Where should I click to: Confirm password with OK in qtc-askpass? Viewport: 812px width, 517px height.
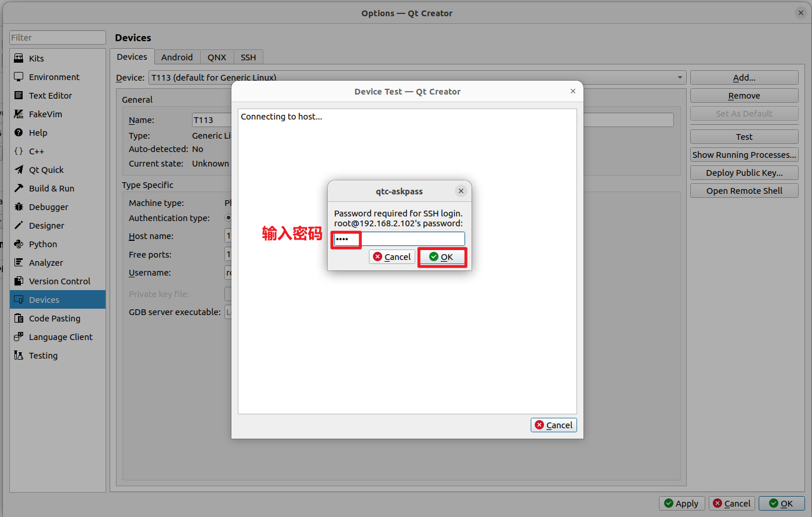442,256
